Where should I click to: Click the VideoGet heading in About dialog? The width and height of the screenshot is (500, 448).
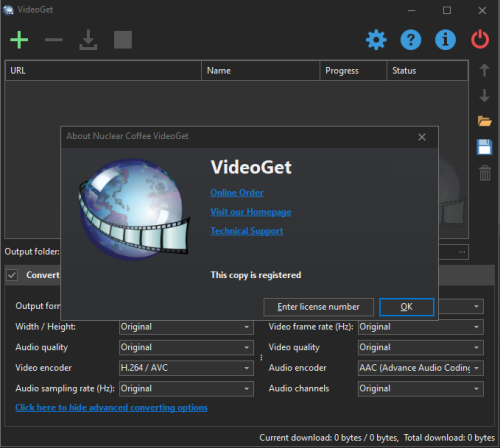pyautogui.click(x=251, y=167)
